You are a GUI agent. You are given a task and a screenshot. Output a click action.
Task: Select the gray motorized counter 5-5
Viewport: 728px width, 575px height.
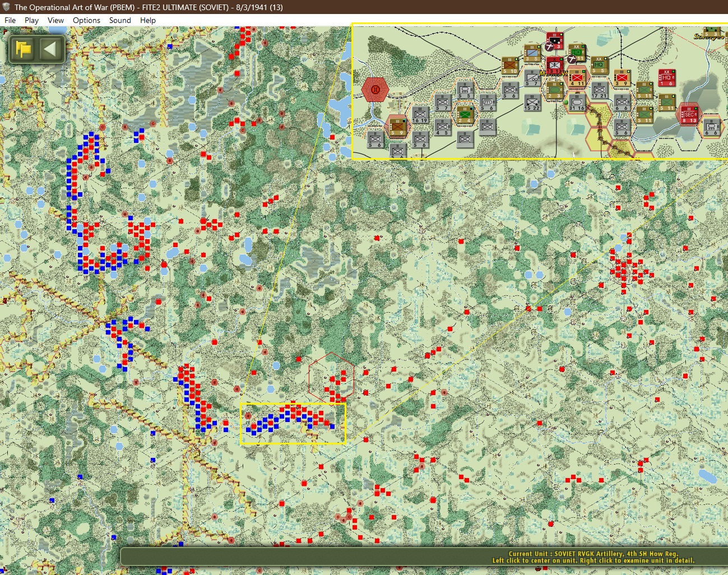[x=465, y=90]
